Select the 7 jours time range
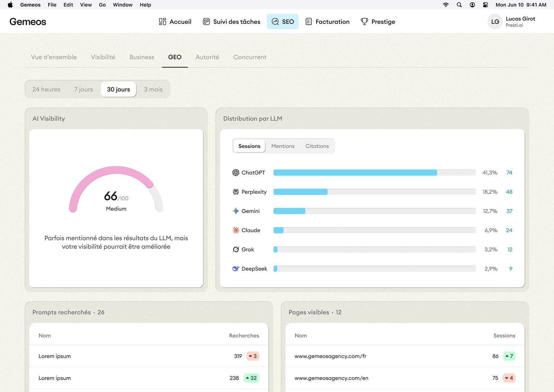Screen dimensions: 554x392 84,89
